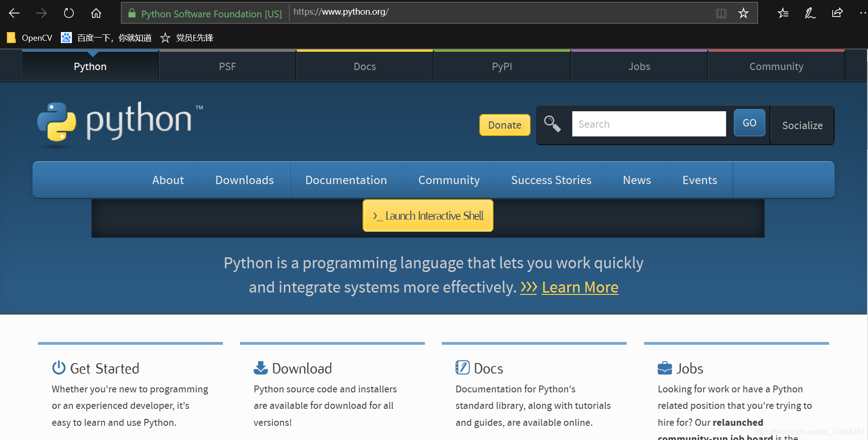
Task: Click the magnifying glass search icon
Action: click(x=552, y=124)
